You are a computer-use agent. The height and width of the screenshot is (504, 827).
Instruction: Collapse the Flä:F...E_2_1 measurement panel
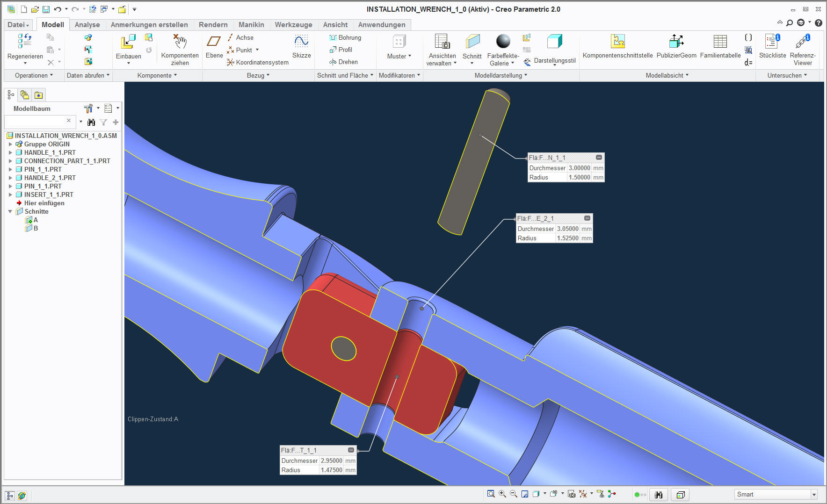click(x=587, y=218)
